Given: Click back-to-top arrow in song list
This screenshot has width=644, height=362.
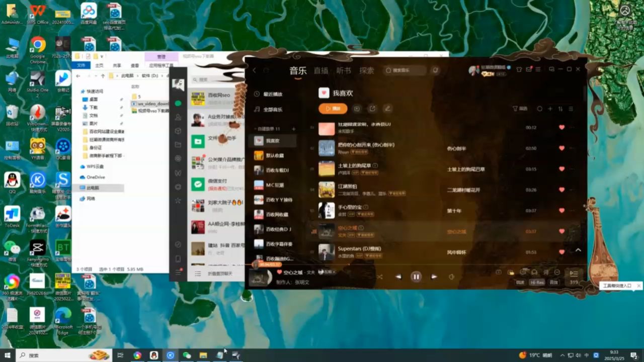Looking at the screenshot, I should [578, 250].
